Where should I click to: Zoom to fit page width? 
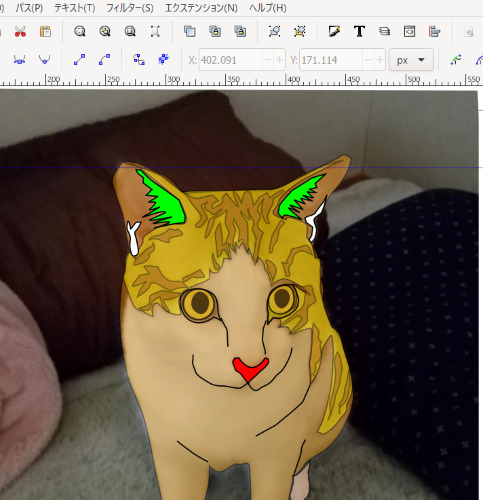[x=155, y=32]
